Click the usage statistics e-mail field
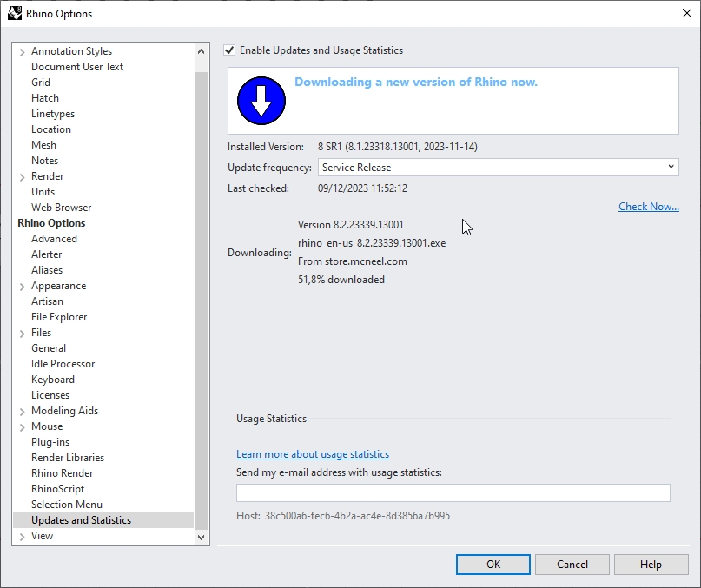Viewport: 701px width, 588px height. pyautogui.click(x=453, y=493)
